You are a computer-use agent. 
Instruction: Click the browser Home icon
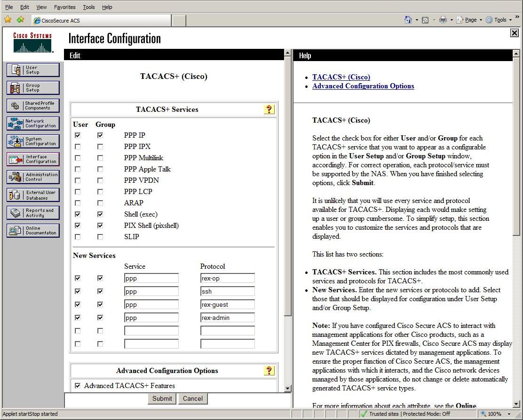[x=408, y=20]
